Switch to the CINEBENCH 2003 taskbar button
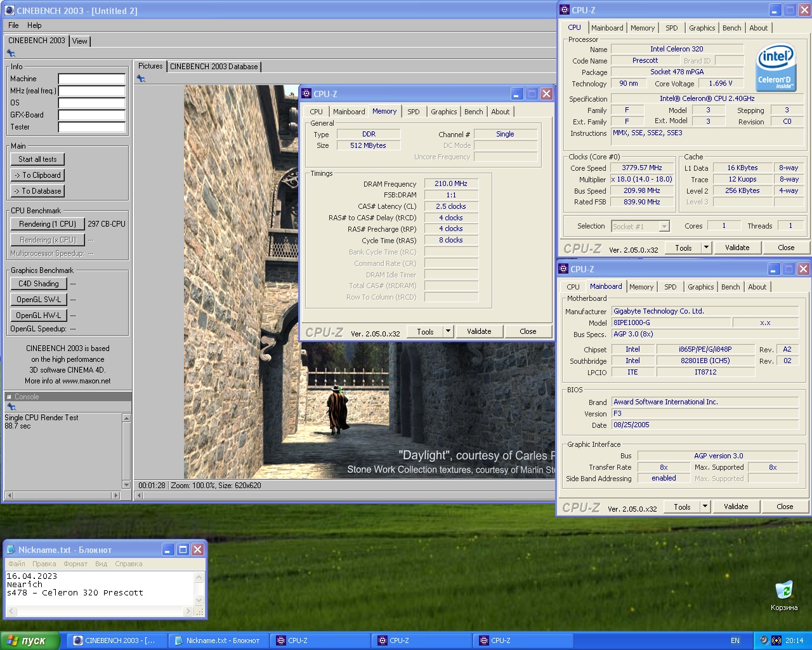The height and width of the screenshot is (650, 812). tap(117, 640)
